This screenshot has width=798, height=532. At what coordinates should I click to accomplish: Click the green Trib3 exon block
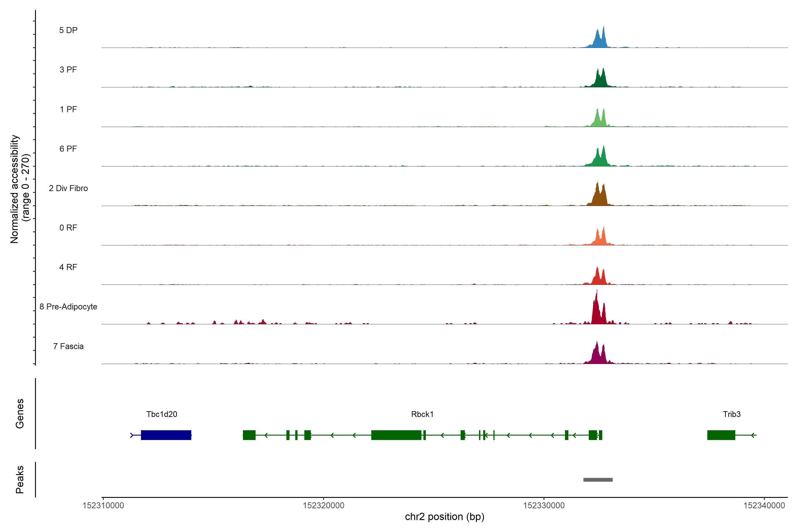(x=721, y=435)
